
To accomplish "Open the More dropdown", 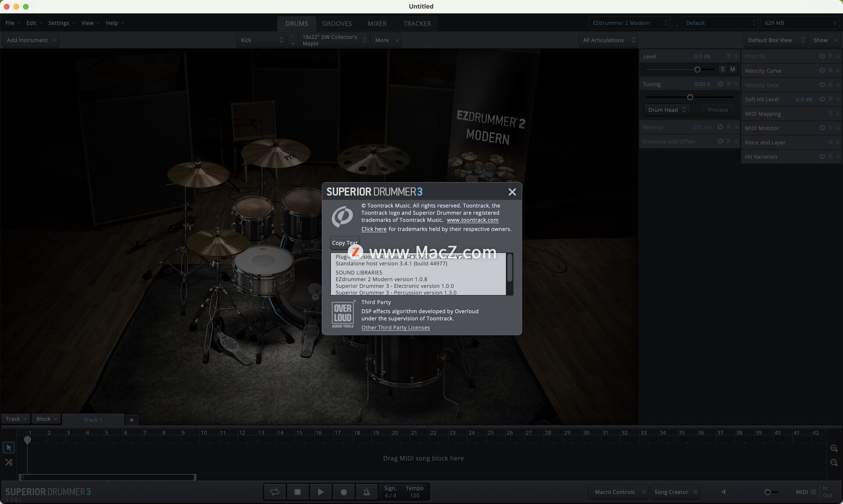I will click(x=386, y=40).
